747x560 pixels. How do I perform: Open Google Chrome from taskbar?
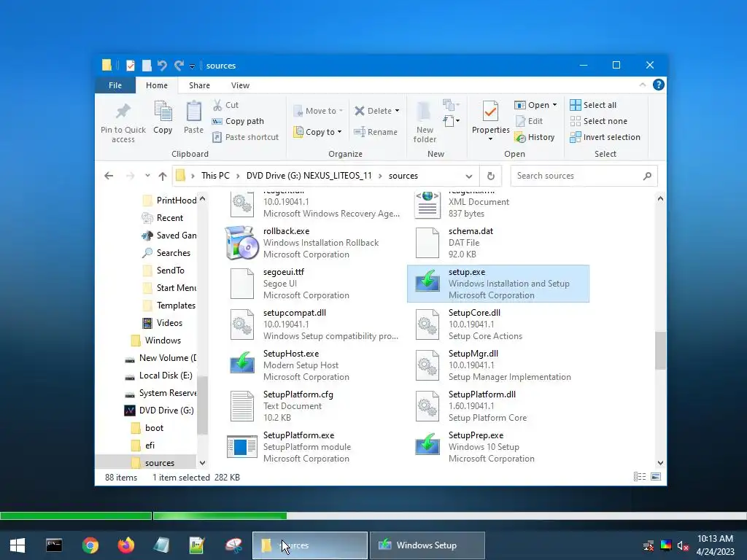(90, 545)
